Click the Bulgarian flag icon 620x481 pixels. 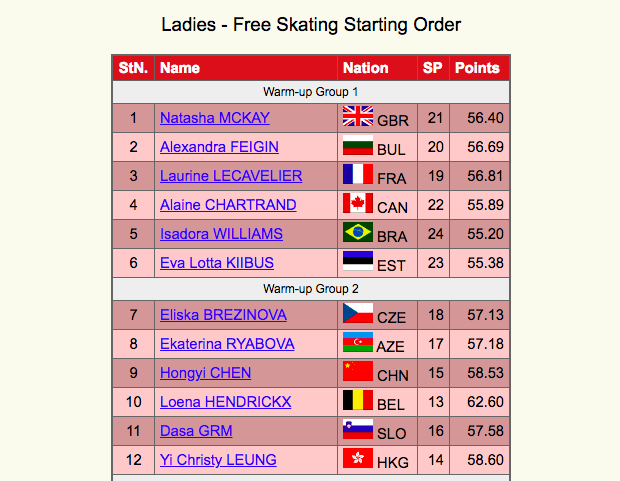tap(357, 145)
